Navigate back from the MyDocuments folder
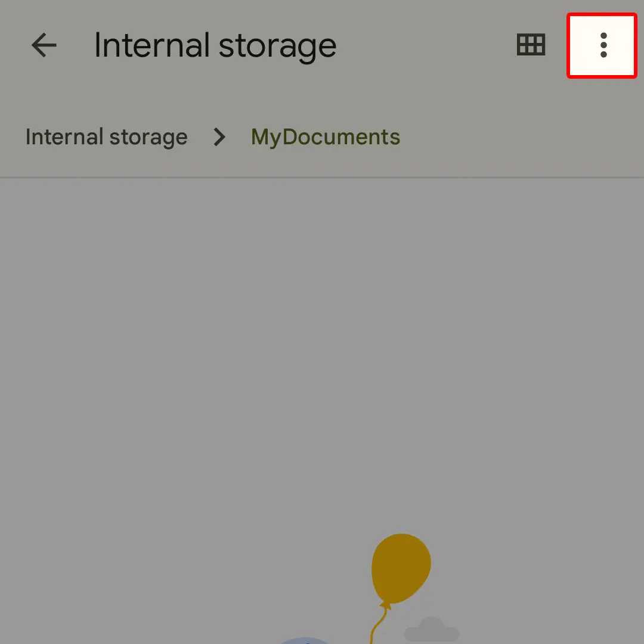The height and width of the screenshot is (644, 644). [44, 45]
